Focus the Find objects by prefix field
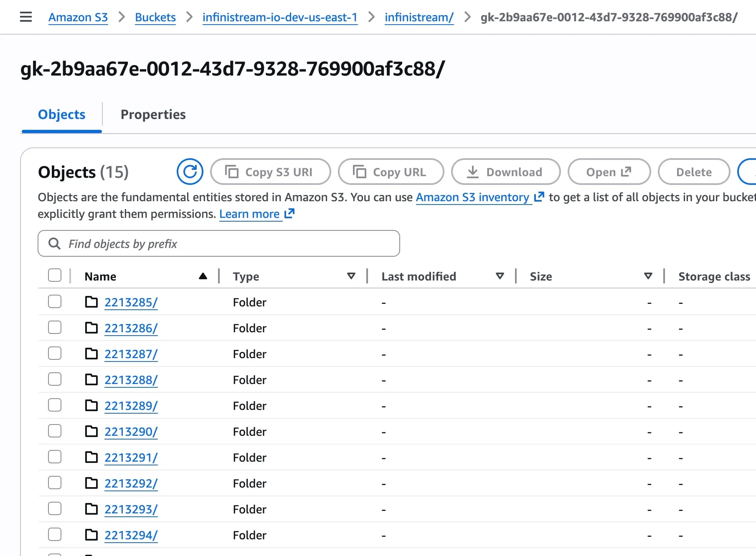The image size is (756, 556). [219, 243]
